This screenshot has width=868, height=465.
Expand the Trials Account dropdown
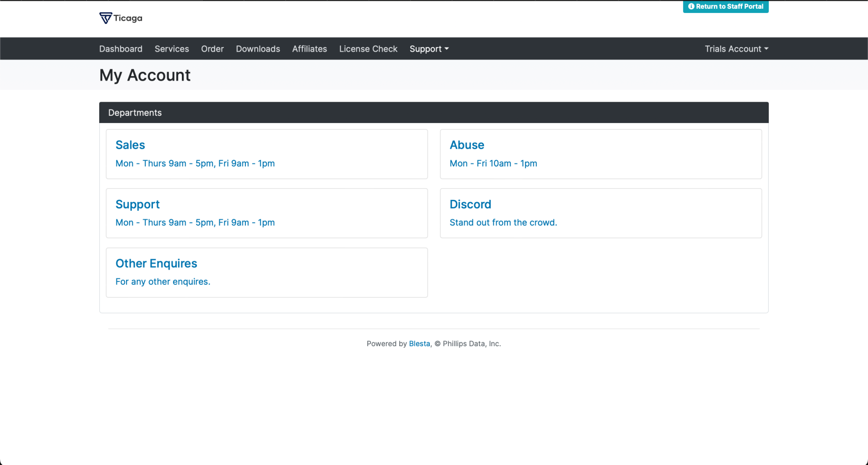click(736, 49)
